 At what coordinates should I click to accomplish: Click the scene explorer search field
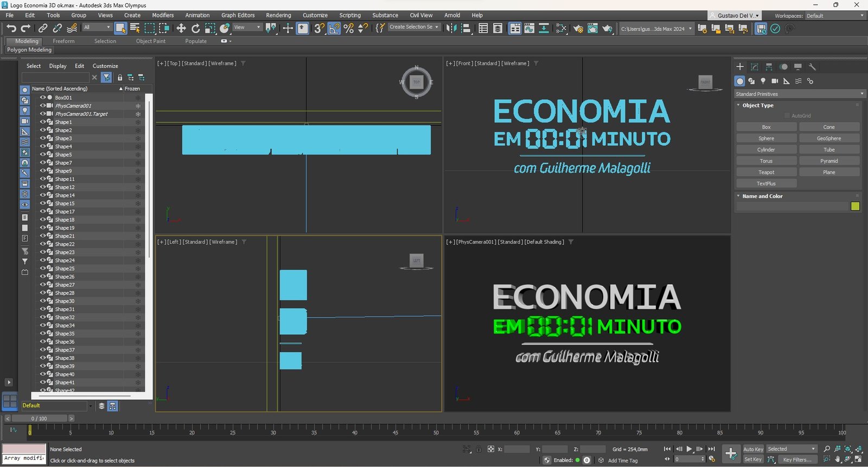point(55,78)
